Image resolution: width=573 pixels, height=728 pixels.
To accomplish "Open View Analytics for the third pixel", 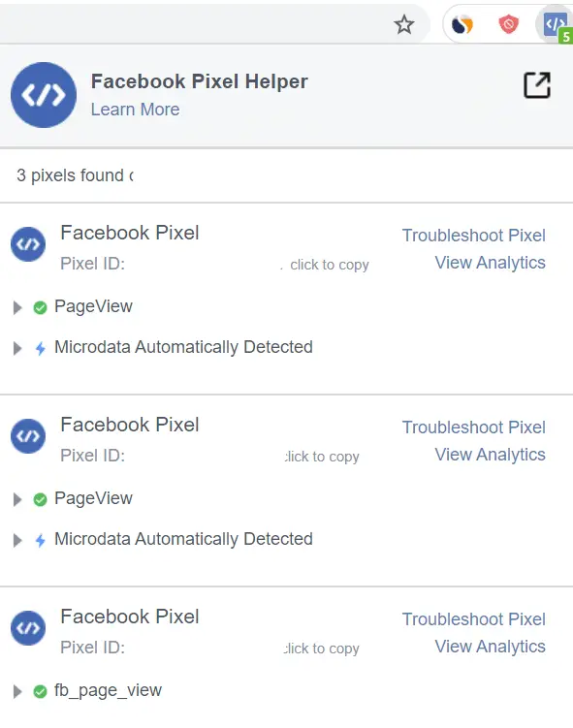I will click(490, 647).
